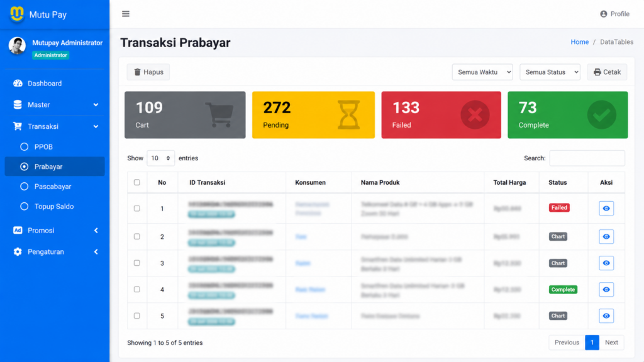Viewport: 644px width, 362px height.
Task: Click the Promosi Ad icon
Action: [x=18, y=230]
